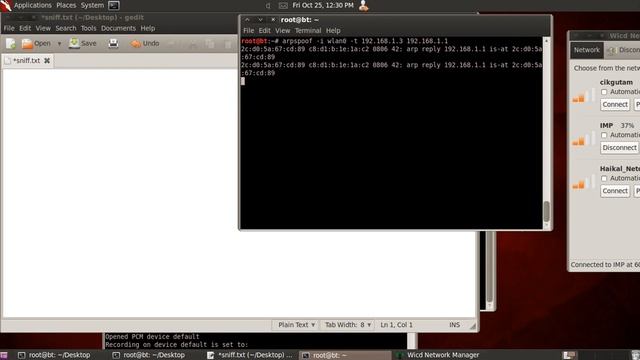Open terminal window Help menu
640x360 pixels.
point(333,31)
